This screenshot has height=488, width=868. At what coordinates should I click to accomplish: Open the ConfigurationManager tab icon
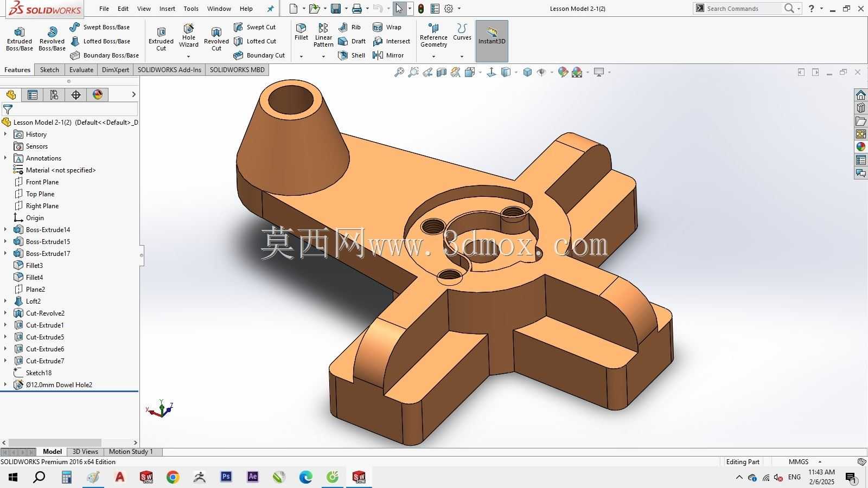(x=54, y=95)
